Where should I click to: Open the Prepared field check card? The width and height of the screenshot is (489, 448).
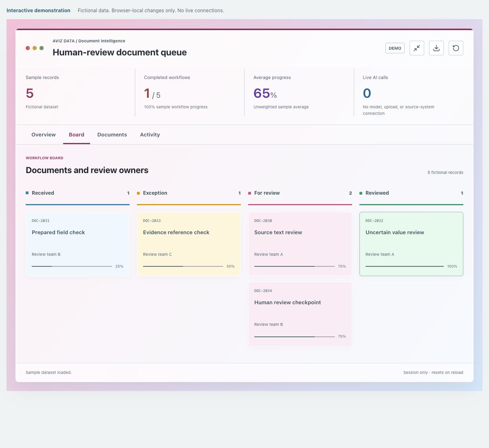tap(77, 244)
